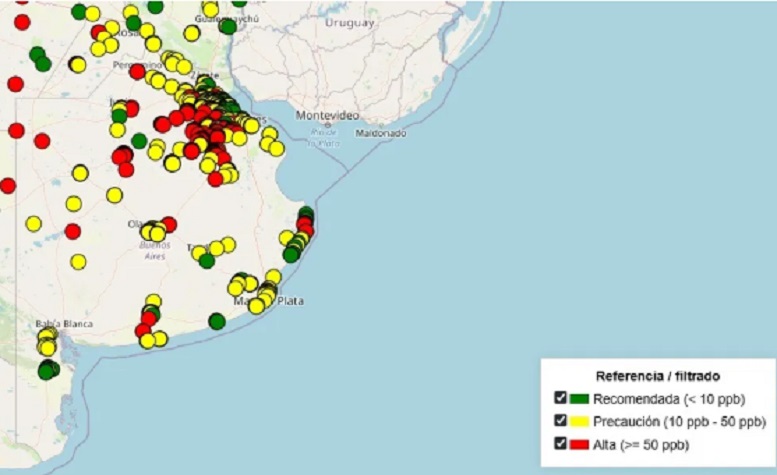Screen dimensions: 777x475
Task: Click the red marker on the coast south of Olavarría
Action: (x=143, y=330)
